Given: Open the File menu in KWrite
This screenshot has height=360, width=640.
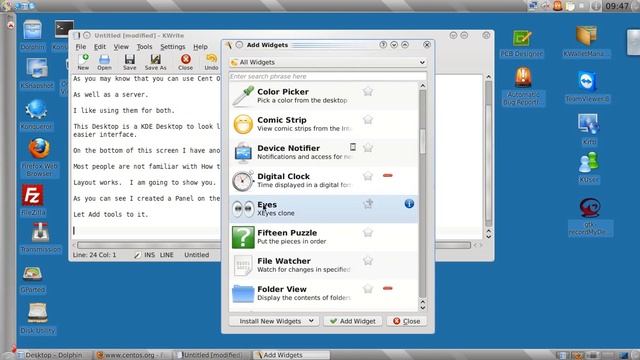Looking at the screenshot, I should click(81, 47).
